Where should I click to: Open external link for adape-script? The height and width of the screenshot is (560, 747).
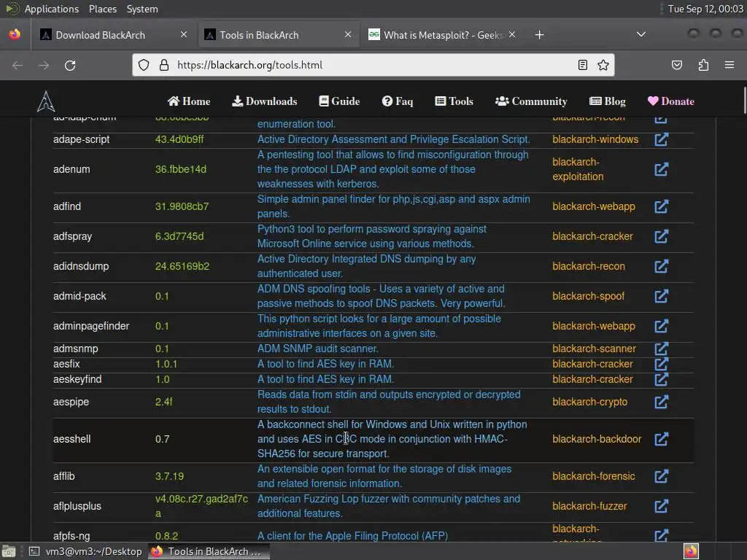tap(661, 139)
